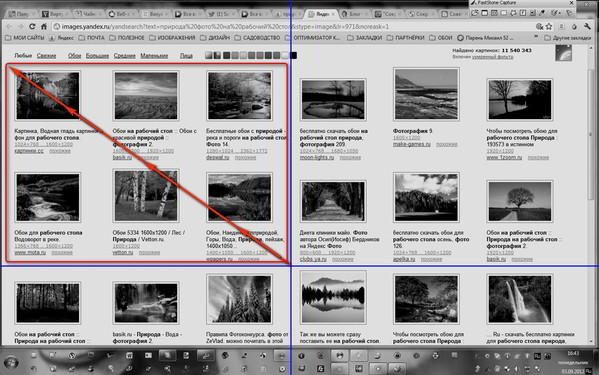Open the lone tree thumbnail image

[520, 201]
